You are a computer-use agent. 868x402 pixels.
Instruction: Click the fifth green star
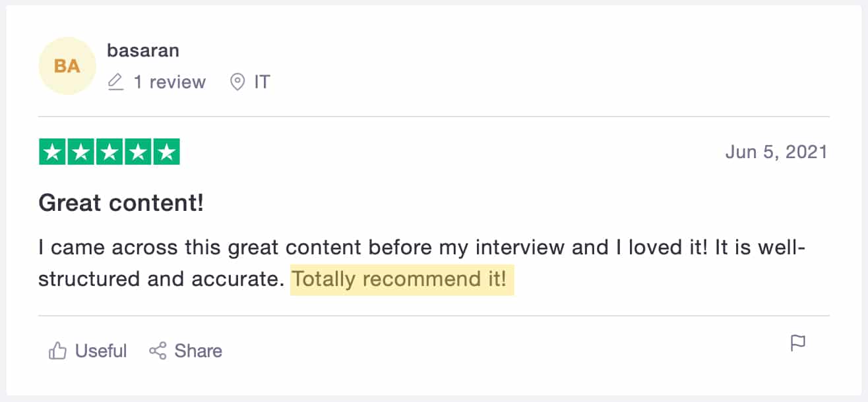(168, 152)
